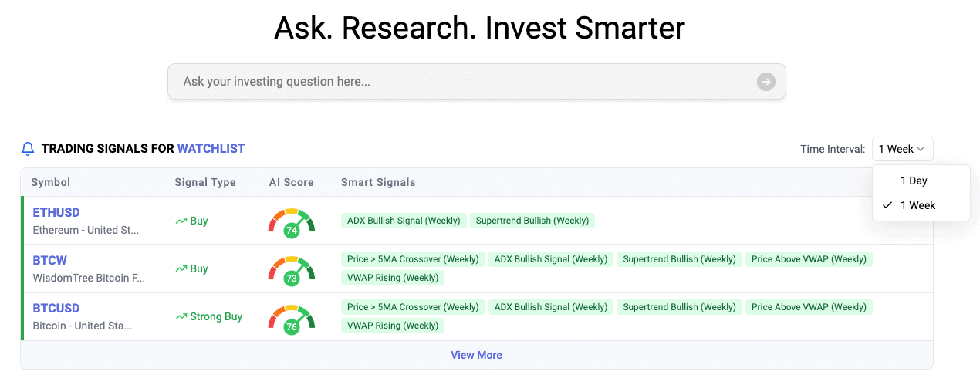This screenshot has width=980, height=385.
Task: Click ETHUSD Supertrend Bullish (Weekly) tag
Action: click(x=532, y=221)
